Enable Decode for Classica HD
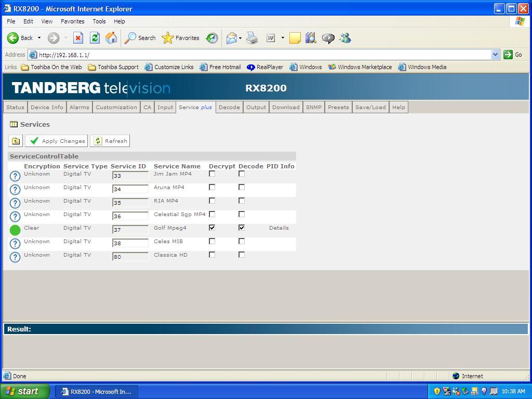The image size is (532, 399). coord(242,255)
